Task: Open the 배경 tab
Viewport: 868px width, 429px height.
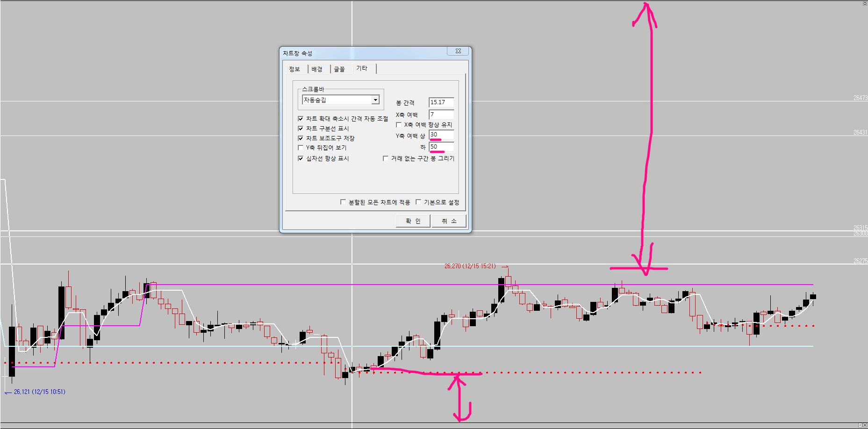Action: [317, 69]
